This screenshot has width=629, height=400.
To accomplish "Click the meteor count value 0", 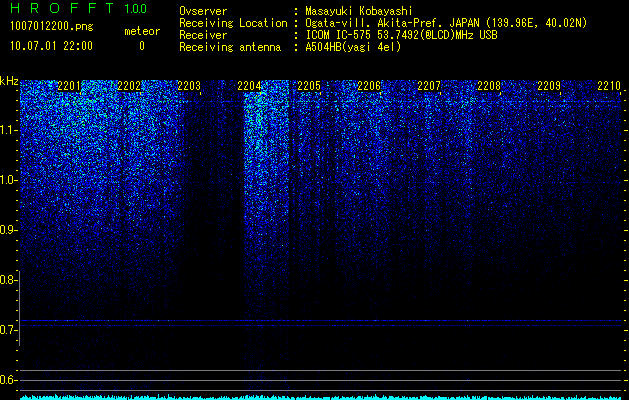I will 142,46.
